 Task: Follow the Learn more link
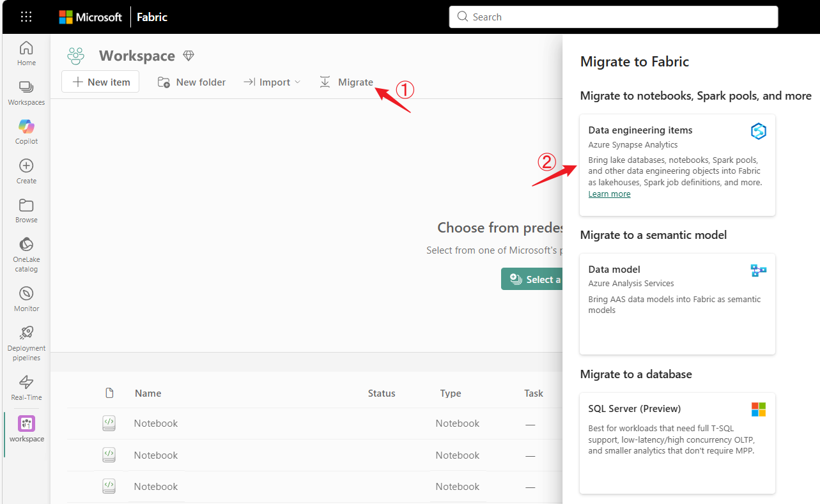click(609, 194)
